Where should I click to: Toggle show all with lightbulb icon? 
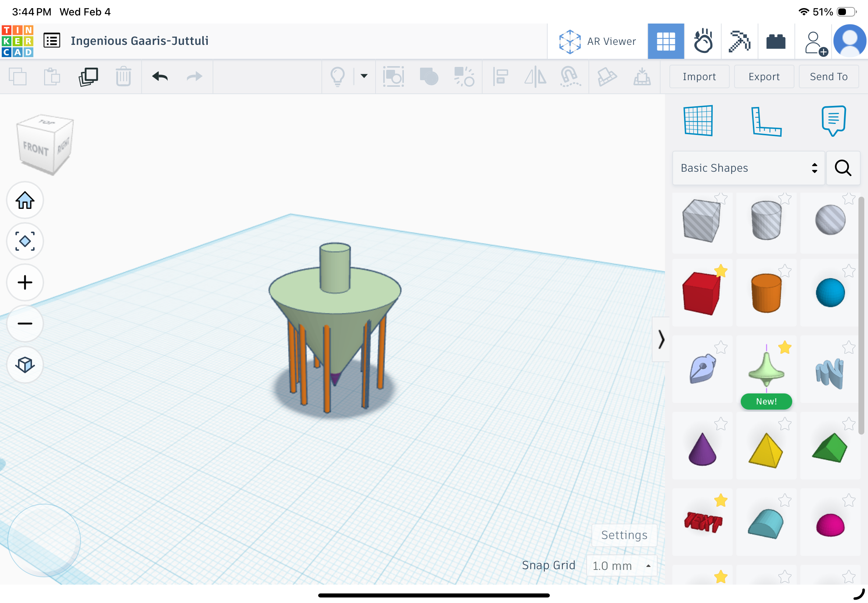338,77
